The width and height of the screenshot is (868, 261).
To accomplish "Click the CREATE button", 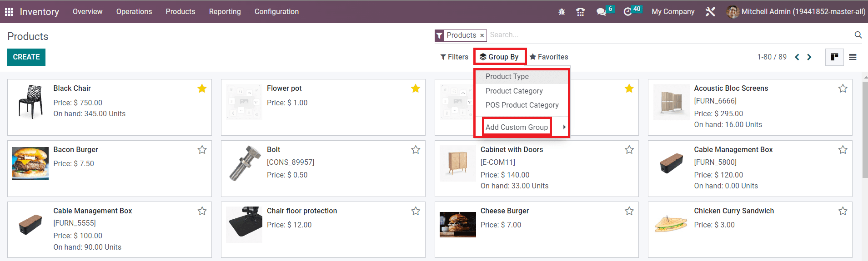I will click(26, 57).
